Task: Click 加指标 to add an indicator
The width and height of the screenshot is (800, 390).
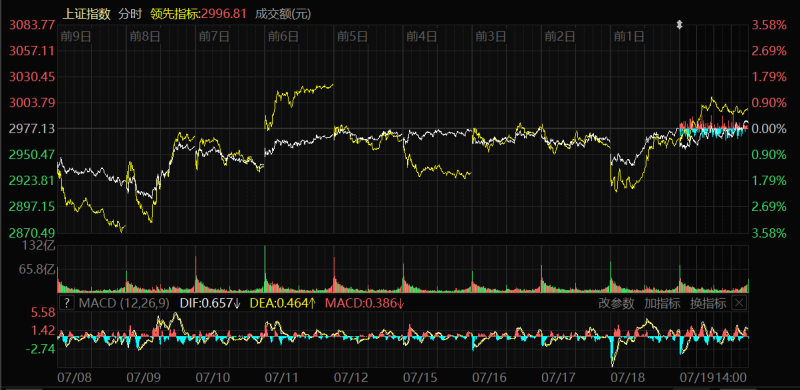Action: 662,303
